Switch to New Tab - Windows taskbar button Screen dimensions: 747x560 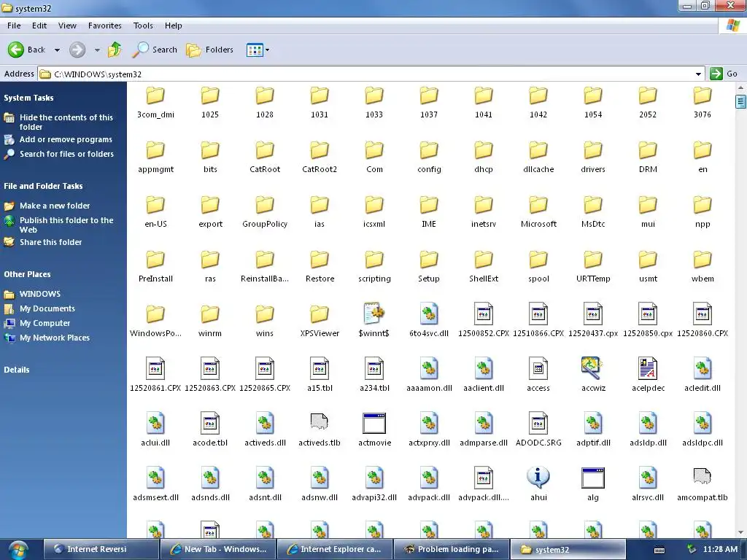tap(217, 549)
